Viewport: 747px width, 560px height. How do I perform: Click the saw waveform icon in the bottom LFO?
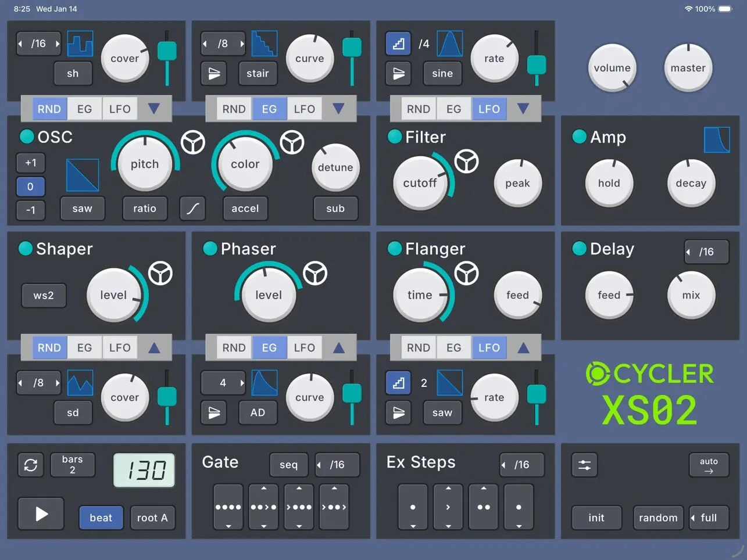[449, 383]
